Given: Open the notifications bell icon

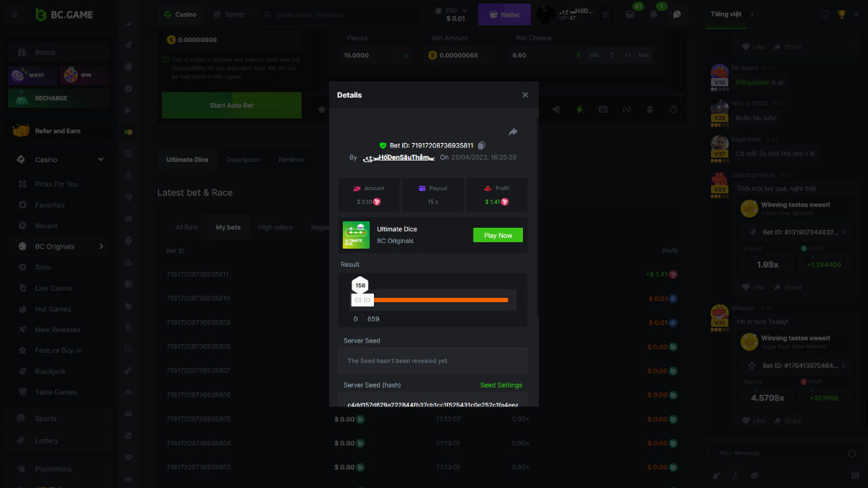Looking at the screenshot, I should tap(654, 14).
